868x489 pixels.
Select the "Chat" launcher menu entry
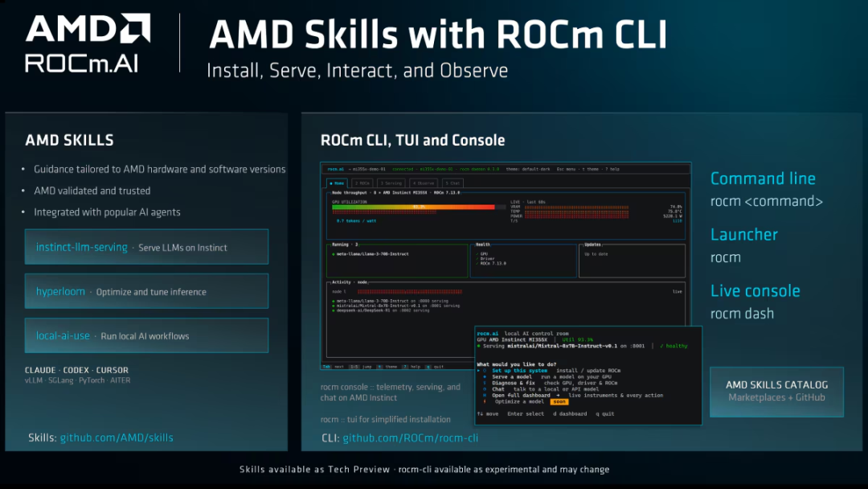point(498,388)
